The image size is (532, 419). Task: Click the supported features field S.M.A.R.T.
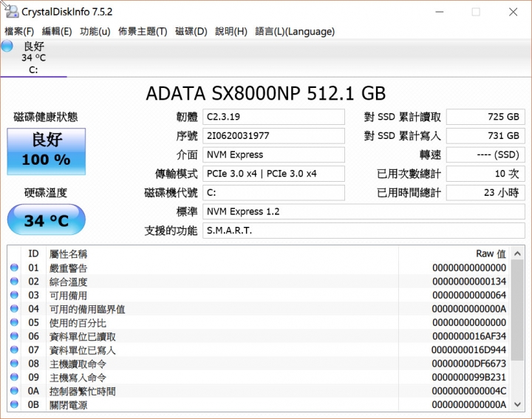point(364,231)
